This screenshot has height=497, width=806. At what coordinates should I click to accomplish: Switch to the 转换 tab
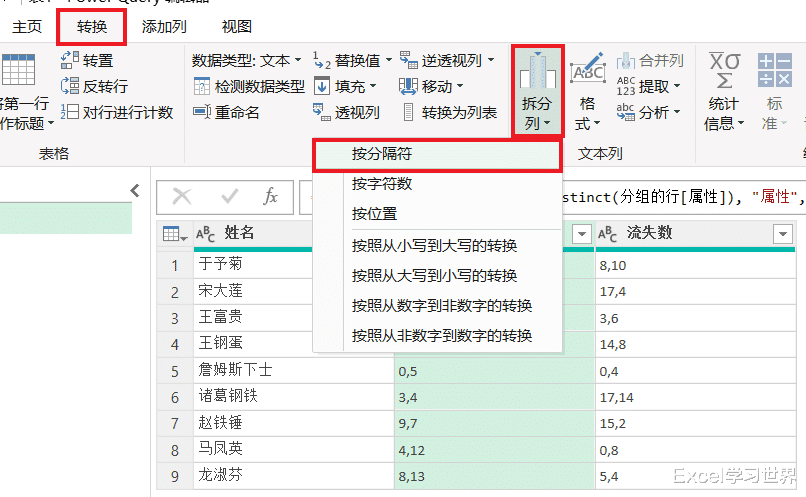(x=91, y=26)
